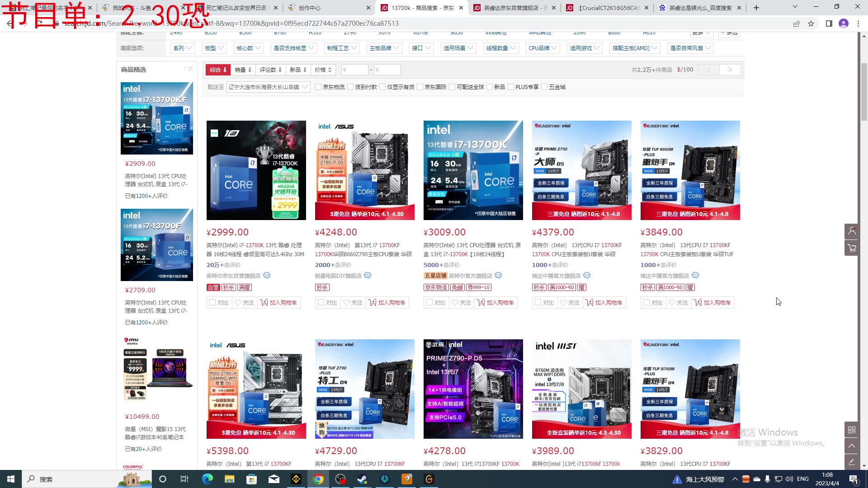Sort results by 评论数
This screenshot has width=868, height=488.
coord(270,70)
